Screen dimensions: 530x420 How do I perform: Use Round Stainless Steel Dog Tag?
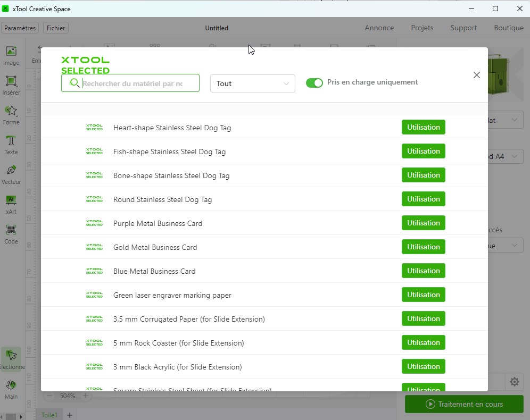click(x=423, y=199)
